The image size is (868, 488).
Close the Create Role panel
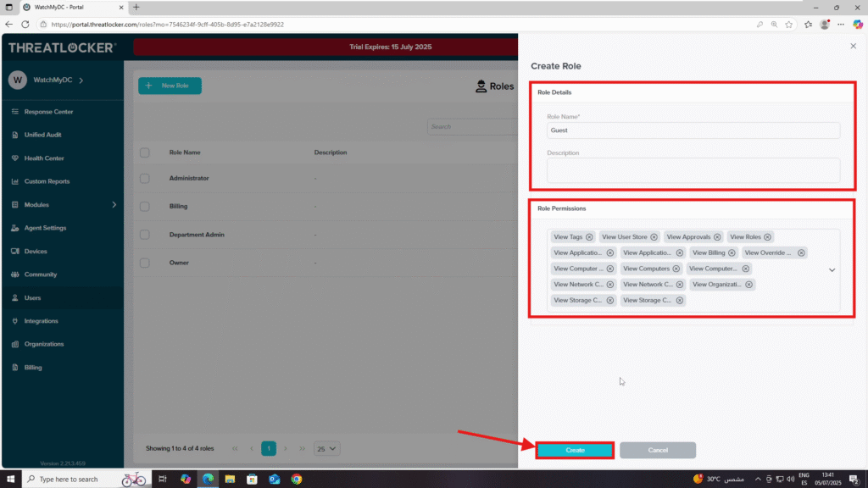pos(853,46)
